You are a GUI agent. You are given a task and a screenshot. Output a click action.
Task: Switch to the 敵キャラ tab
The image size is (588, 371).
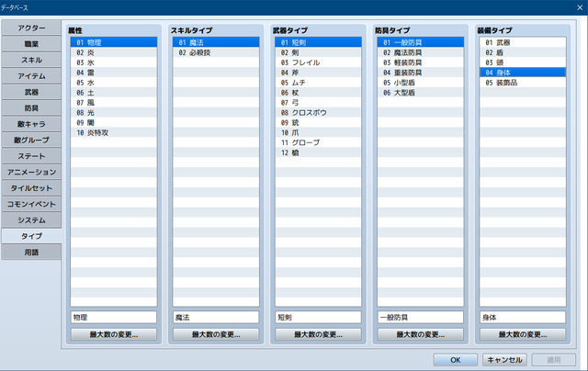[31, 124]
